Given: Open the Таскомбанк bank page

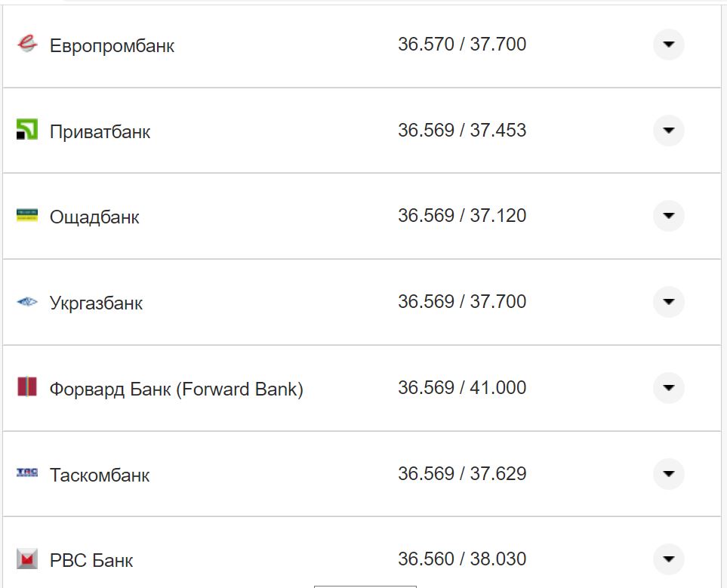Looking at the screenshot, I should 100,474.
